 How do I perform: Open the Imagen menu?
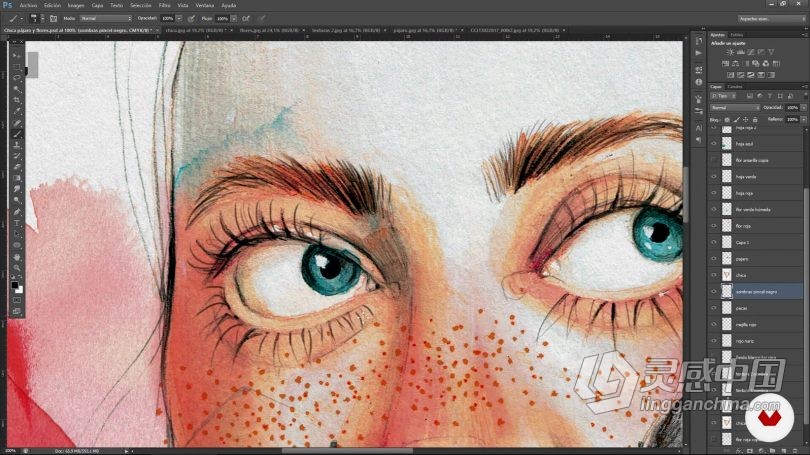[x=76, y=5]
